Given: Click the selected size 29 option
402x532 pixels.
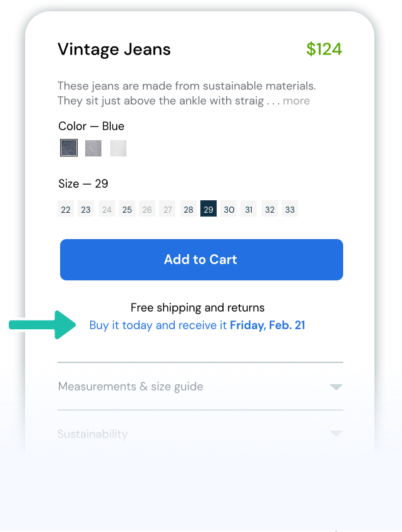Looking at the screenshot, I should pos(209,209).
